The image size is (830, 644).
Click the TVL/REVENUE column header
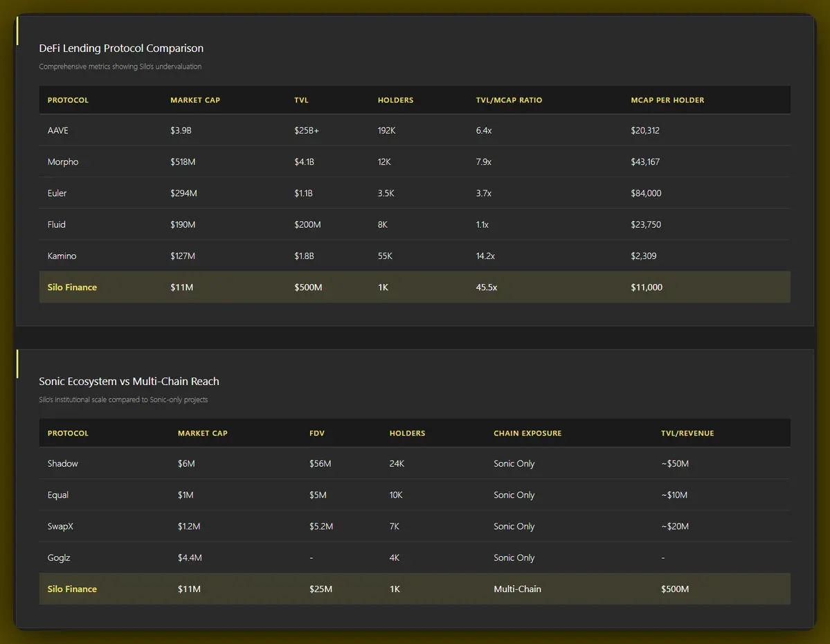(x=687, y=433)
